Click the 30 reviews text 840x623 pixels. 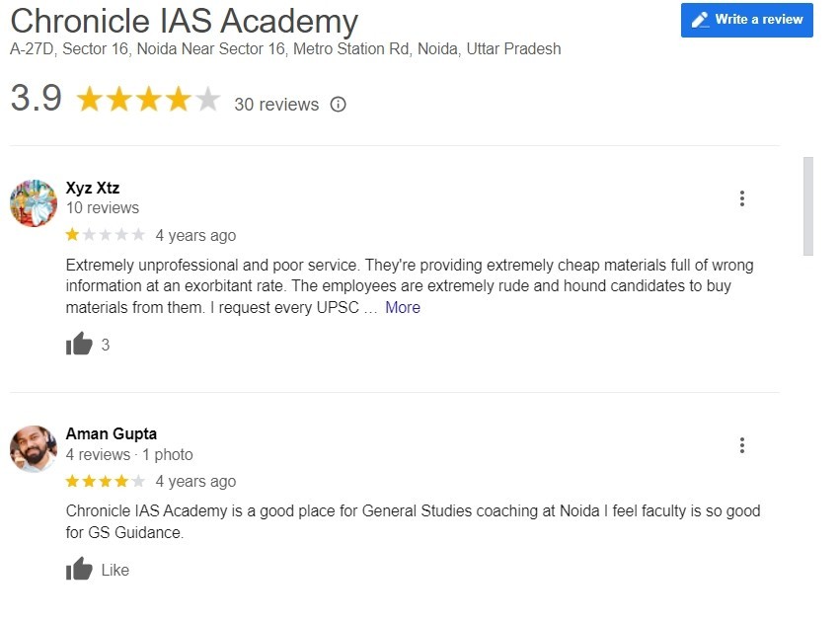tap(276, 105)
